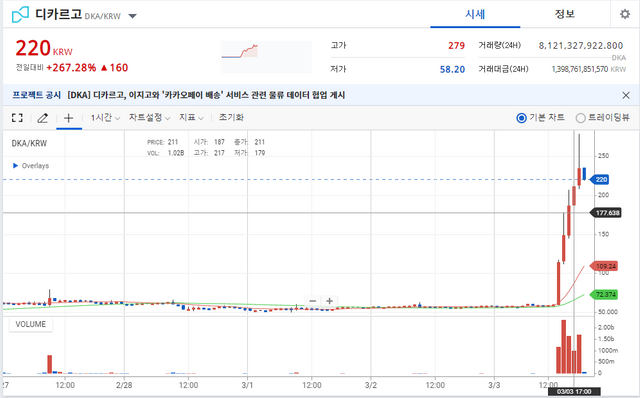
Task: Click the VOLUME panel label
Action: point(31,324)
